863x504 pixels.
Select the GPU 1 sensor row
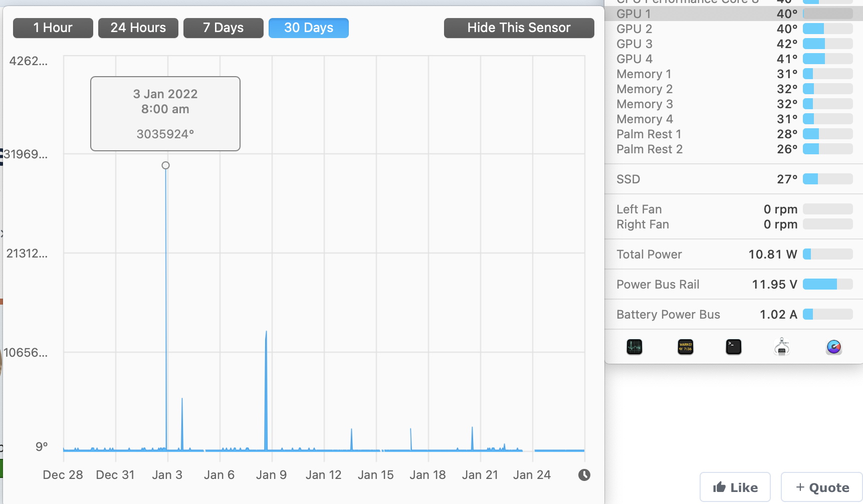[734, 14]
